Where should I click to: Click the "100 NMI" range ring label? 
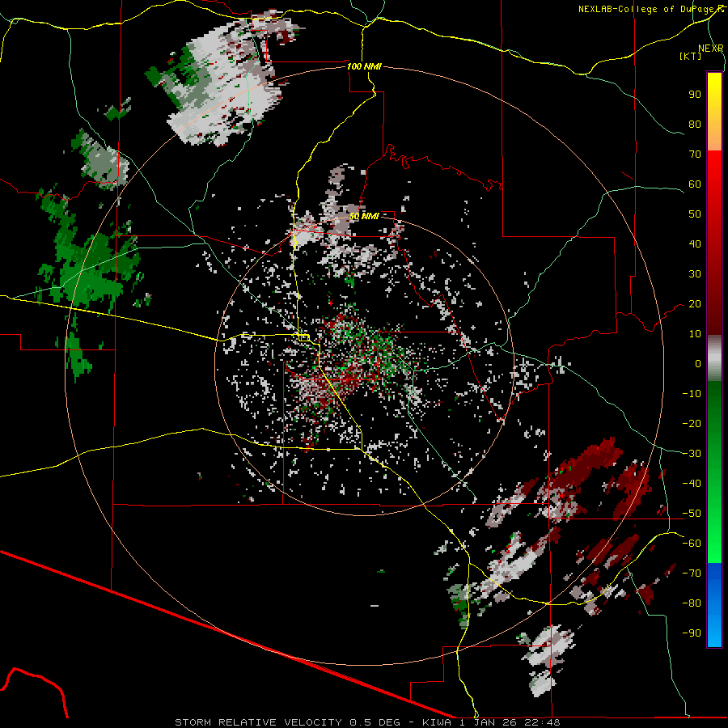click(x=364, y=66)
